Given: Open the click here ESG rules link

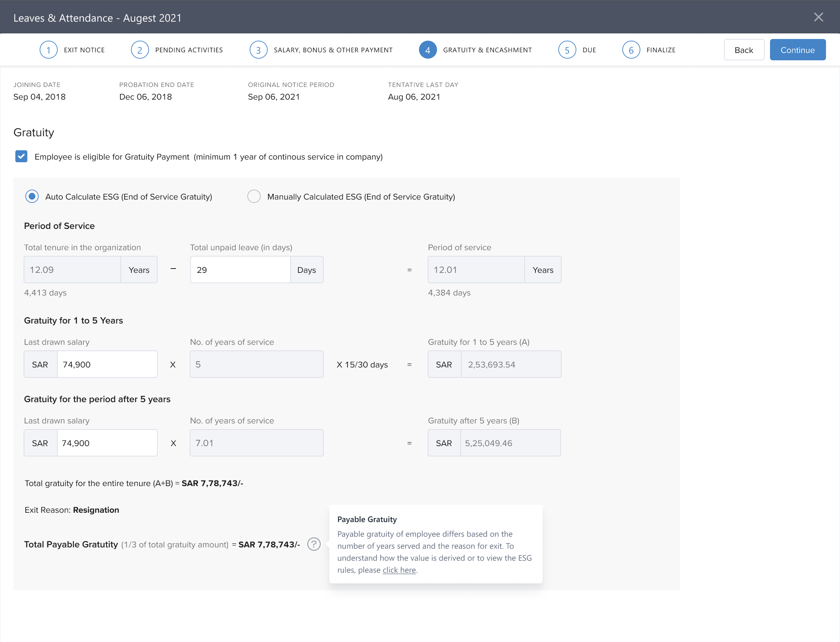Looking at the screenshot, I should [x=399, y=570].
